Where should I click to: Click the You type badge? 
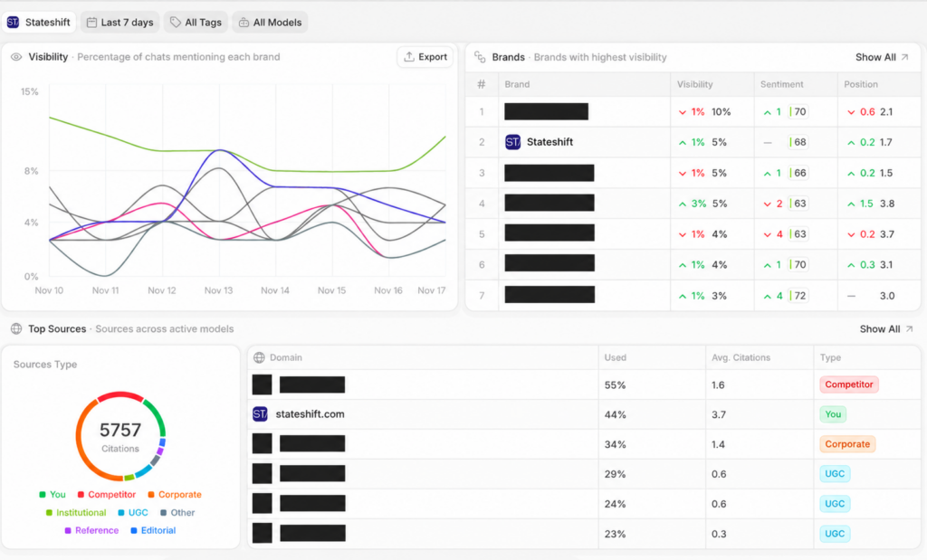pos(833,414)
